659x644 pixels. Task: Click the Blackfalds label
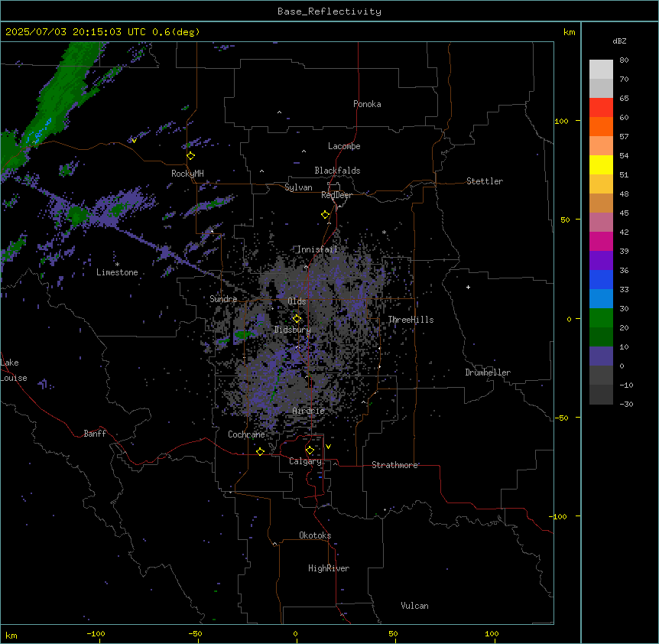pyautogui.click(x=337, y=171)
